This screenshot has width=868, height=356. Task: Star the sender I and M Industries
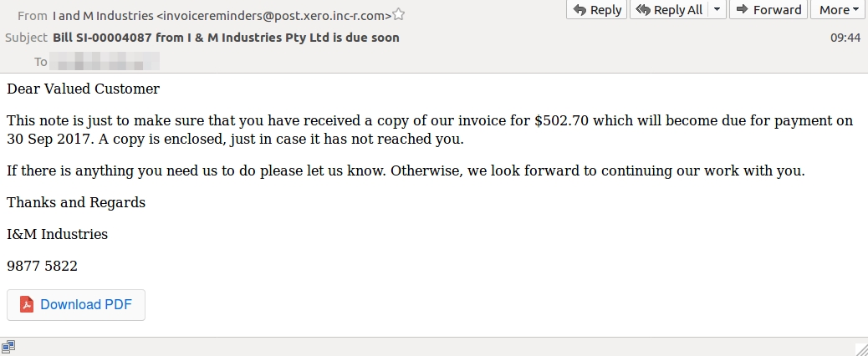tap(398, 15)
